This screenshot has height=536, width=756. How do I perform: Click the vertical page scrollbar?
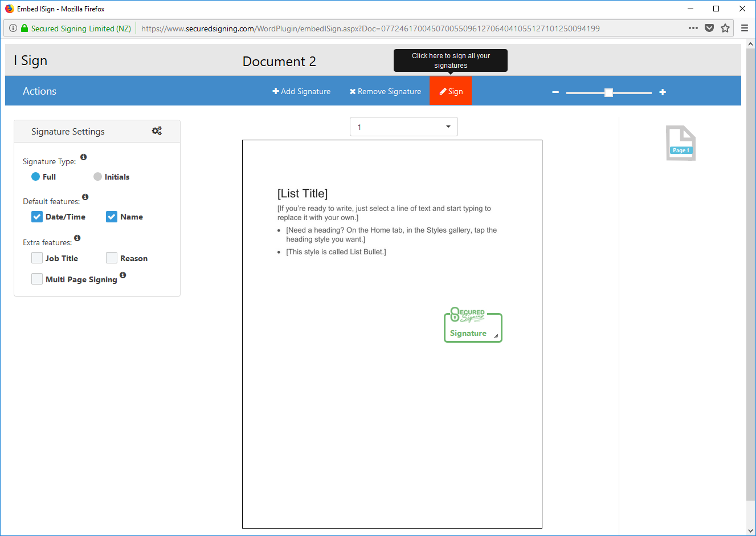point(750,274)
